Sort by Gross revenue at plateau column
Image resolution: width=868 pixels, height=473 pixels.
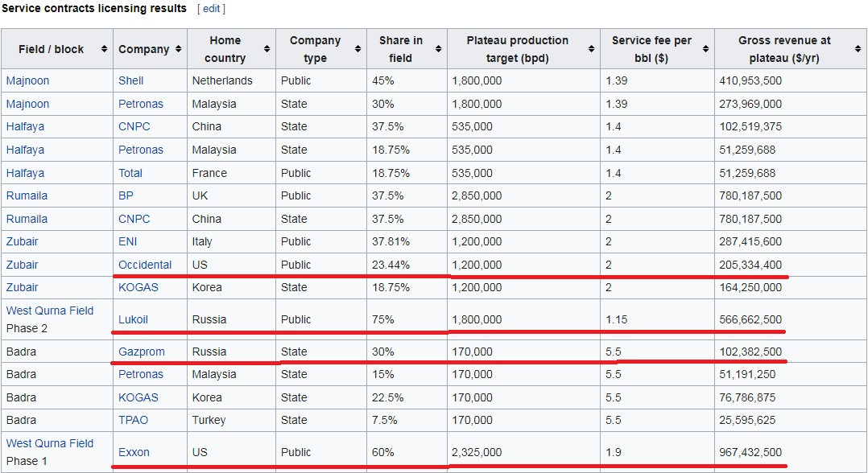(858, 49)
